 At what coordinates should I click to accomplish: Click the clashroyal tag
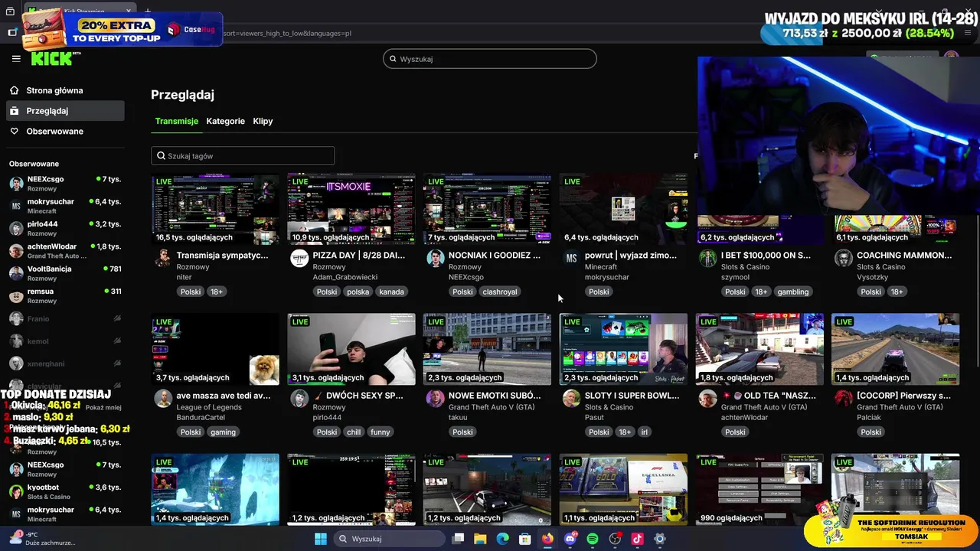(500, 292)
